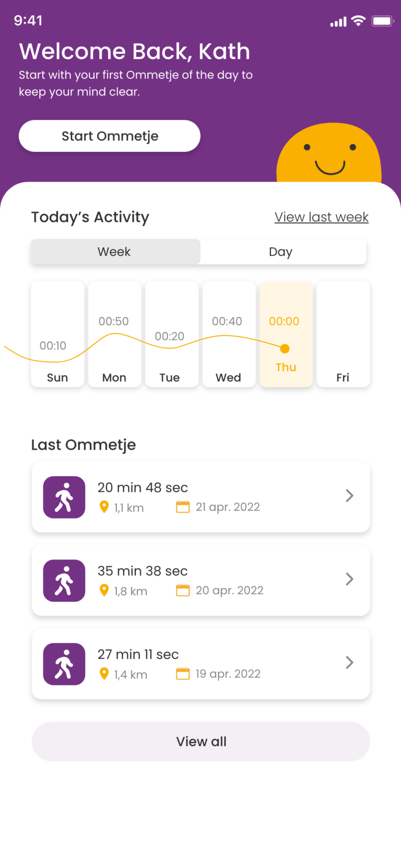The height and width of the screenshot is (868, 401).
Task: Select the Mon column showing 00:50
Action: coord(114,334)
